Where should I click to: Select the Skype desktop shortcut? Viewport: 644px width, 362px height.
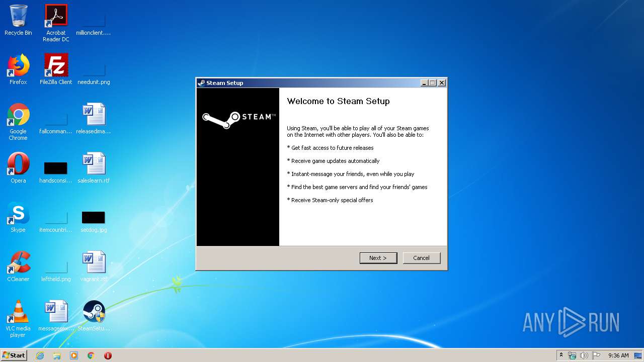click(x=18, y=217)
